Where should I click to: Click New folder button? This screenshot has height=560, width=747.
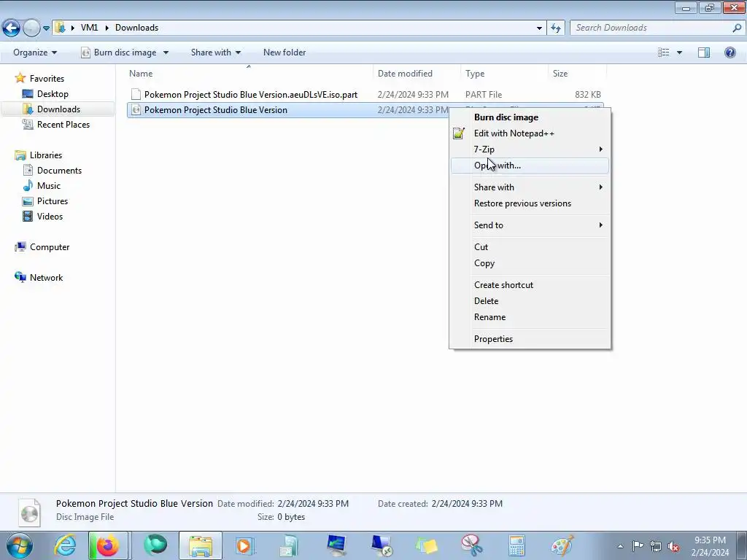[x=285, y=52]
